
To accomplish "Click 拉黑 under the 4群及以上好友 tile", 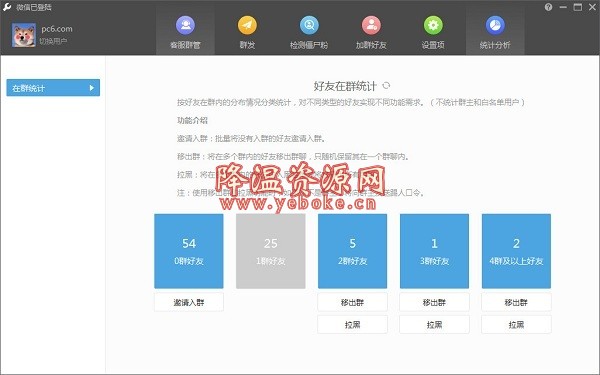I will (516, 324).
